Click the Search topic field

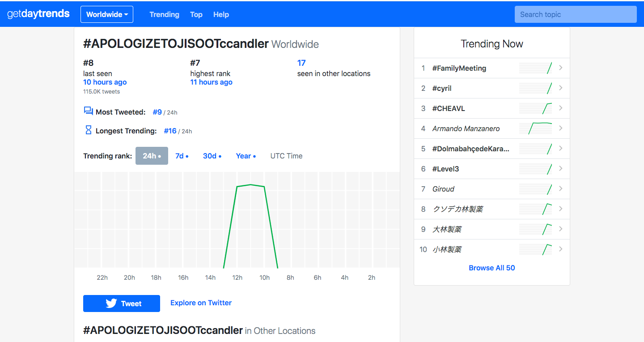(x=576, y=14)
